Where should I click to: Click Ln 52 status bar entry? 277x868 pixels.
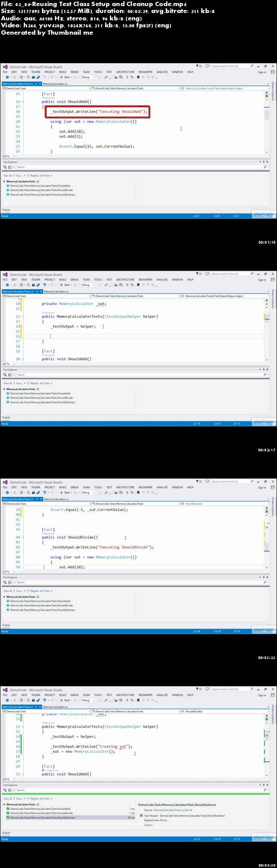[x=197, y=839]
